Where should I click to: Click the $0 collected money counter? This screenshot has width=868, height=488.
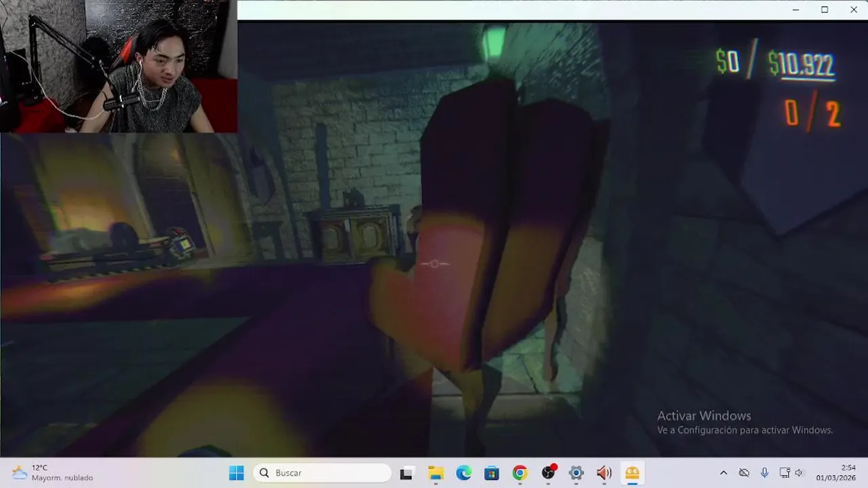pos(728,62)
